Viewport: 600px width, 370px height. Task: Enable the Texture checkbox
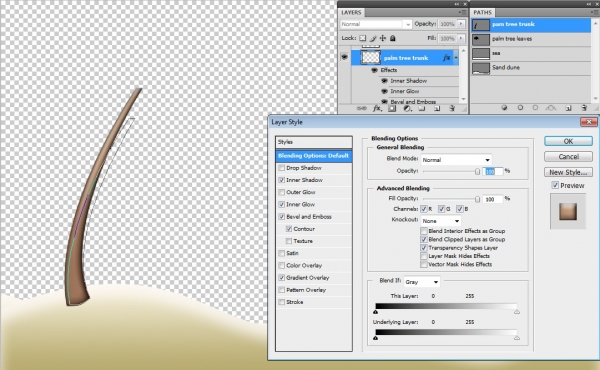pyautogui.click(x=289, y=241)
